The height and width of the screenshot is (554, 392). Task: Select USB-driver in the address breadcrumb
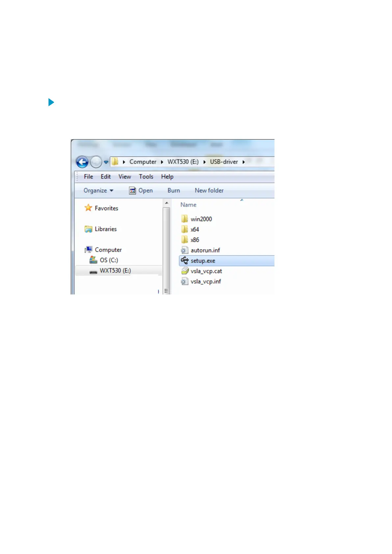[x=224, y=162]
